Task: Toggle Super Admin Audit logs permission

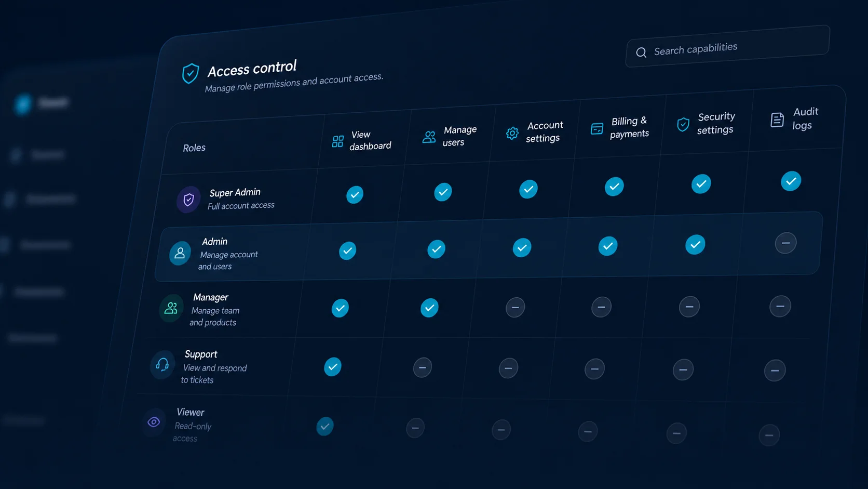Action: click(791, 181)
